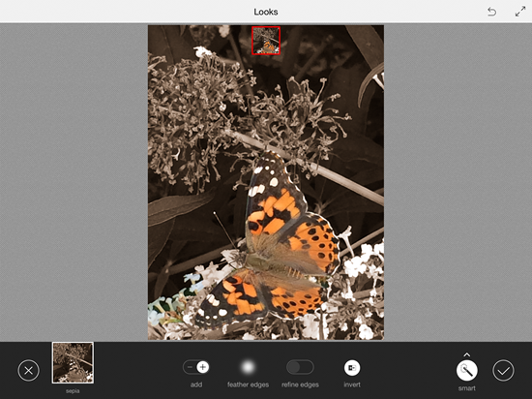
Task: Enter fullscreen view with the expand arrows icon
Action: coord(520,12)
